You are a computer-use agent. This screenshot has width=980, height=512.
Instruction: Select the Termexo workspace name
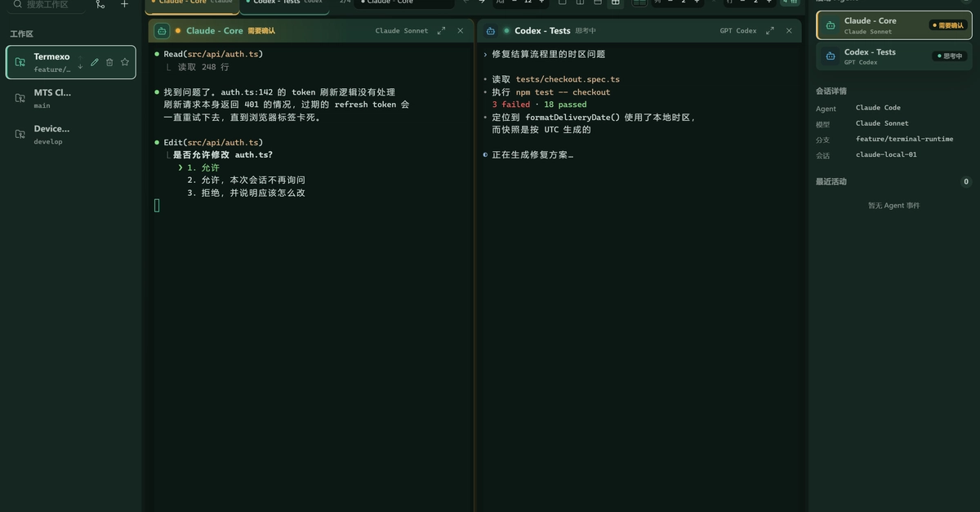[x=51, y=56]
